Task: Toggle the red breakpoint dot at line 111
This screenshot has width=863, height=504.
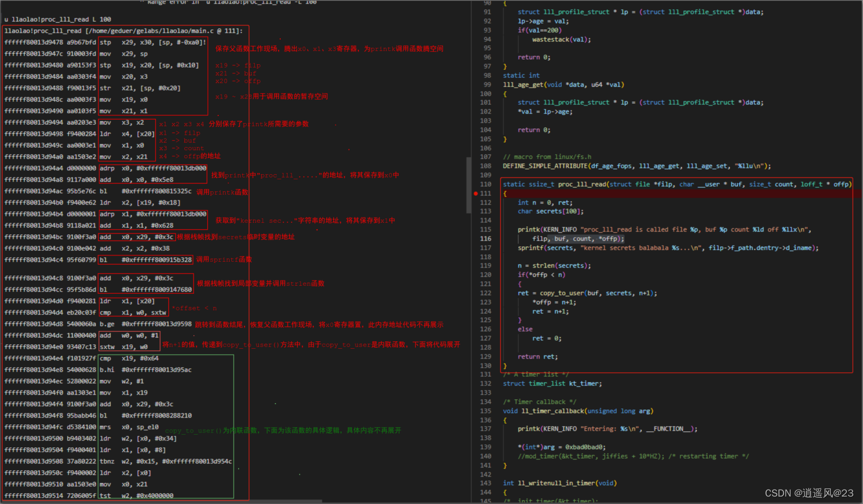Action: tap(476, 194)
